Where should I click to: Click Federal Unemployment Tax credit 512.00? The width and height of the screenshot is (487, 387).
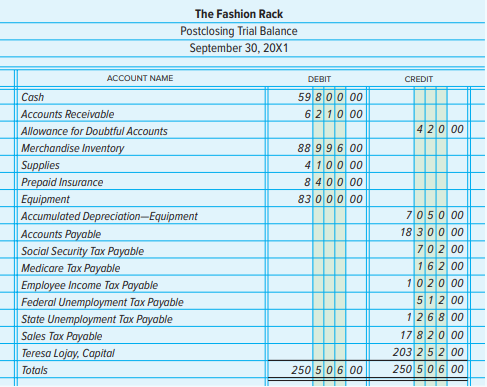440,300
